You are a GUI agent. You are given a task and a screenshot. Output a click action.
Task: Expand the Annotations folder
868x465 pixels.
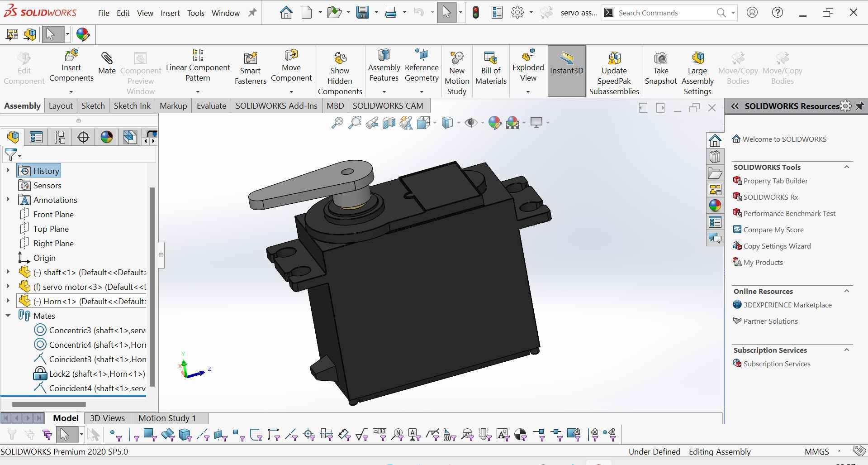(8, 200)
